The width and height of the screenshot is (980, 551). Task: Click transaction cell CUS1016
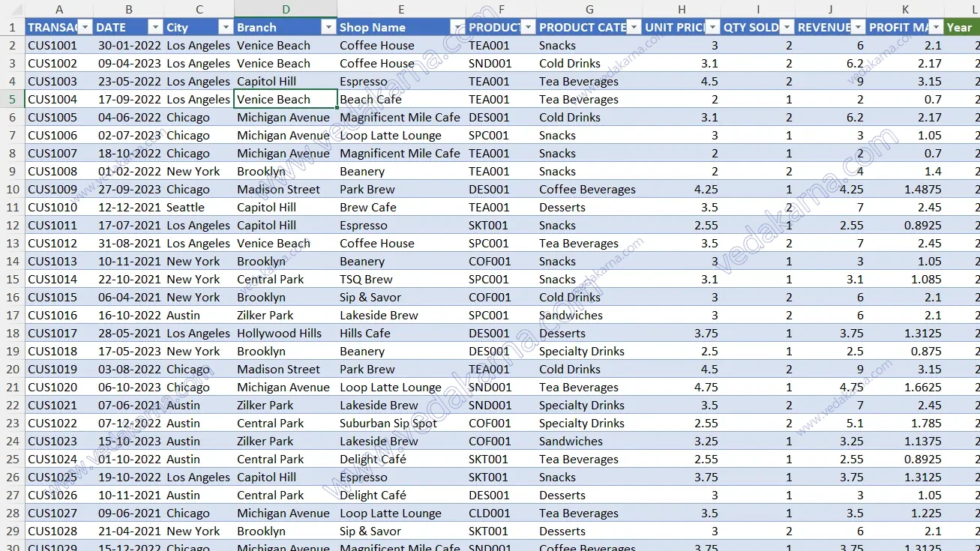click(x=59, y=315)
